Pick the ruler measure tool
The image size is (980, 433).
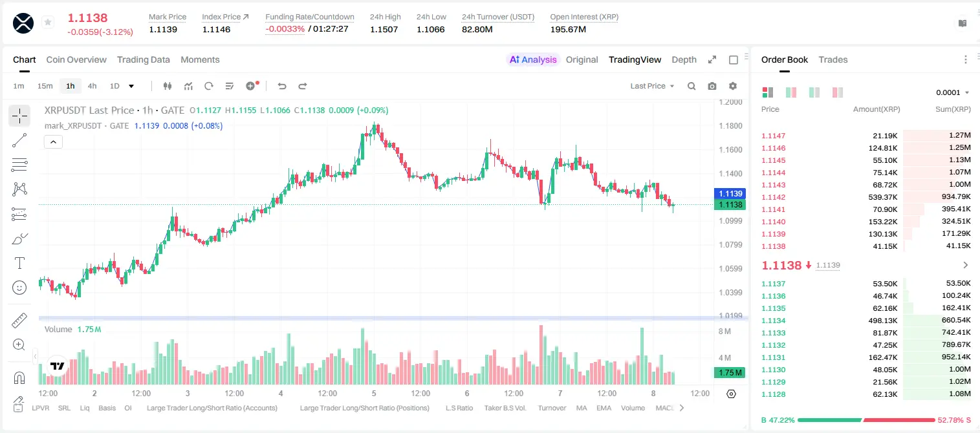coord(19,321)
